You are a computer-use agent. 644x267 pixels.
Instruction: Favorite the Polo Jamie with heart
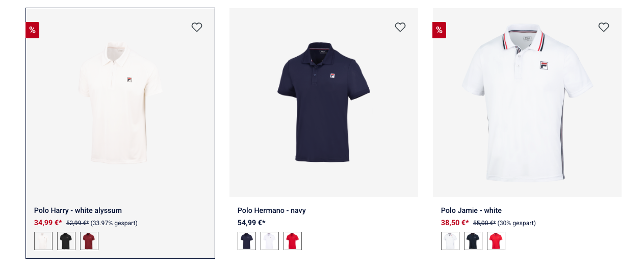coord(604,27)
